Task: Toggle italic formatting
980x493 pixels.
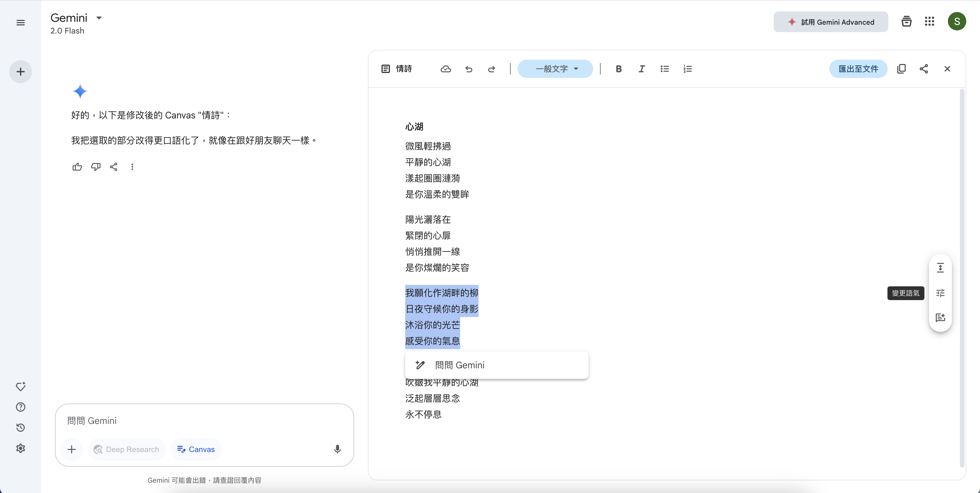Action: coord(641,69)
